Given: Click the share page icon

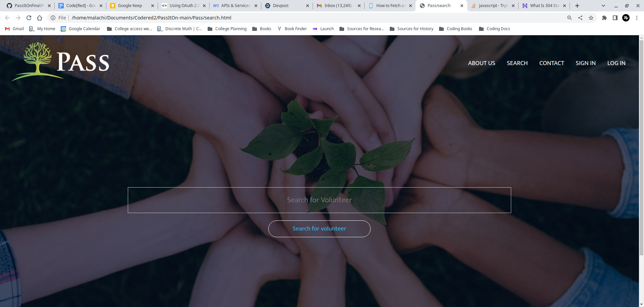Looking at the screenshot, I should tap(580, 18).
